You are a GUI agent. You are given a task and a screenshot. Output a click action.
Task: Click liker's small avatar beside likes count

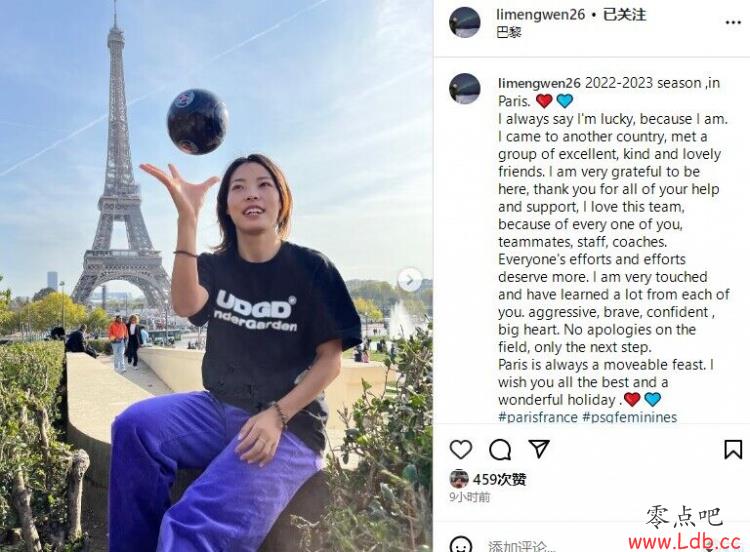pos(459,479)
